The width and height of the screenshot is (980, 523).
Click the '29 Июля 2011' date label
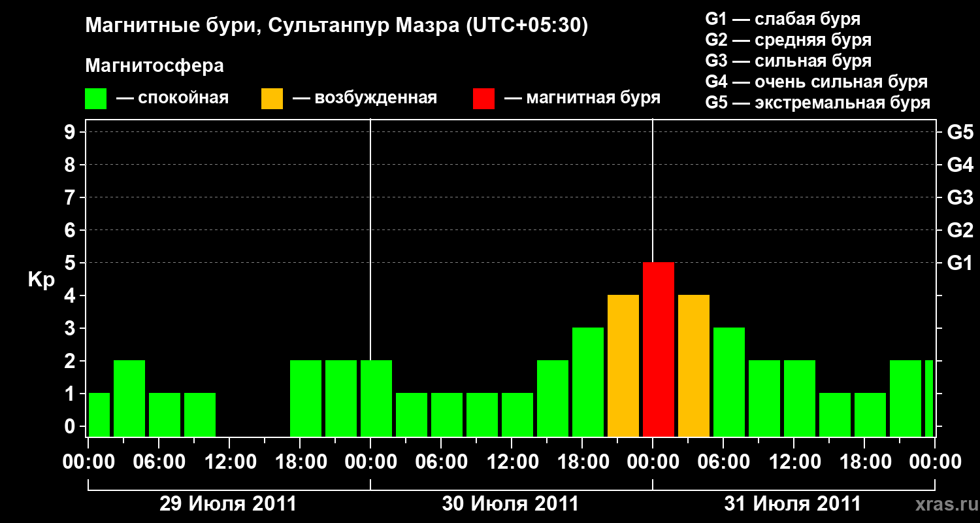click(x=228, y=504)
